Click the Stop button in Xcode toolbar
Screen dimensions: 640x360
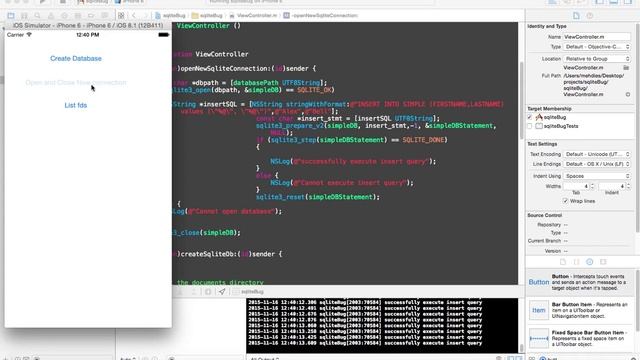(x=62, y=2)
